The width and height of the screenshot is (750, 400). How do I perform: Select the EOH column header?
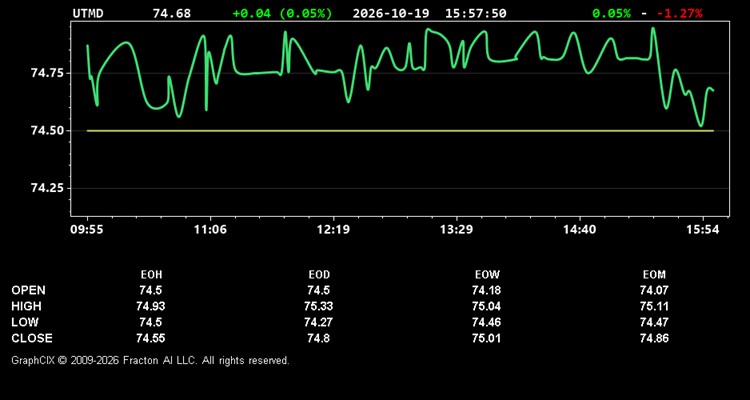[x=151, y=275]
